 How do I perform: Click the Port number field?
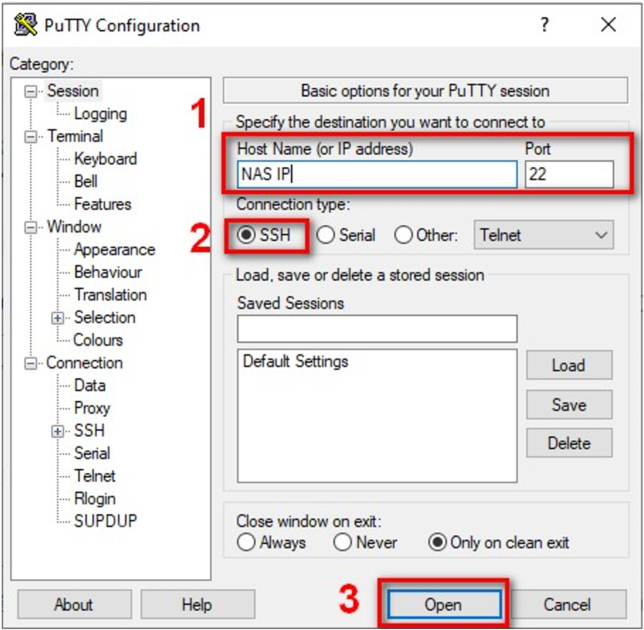click(x=567, y=174)
